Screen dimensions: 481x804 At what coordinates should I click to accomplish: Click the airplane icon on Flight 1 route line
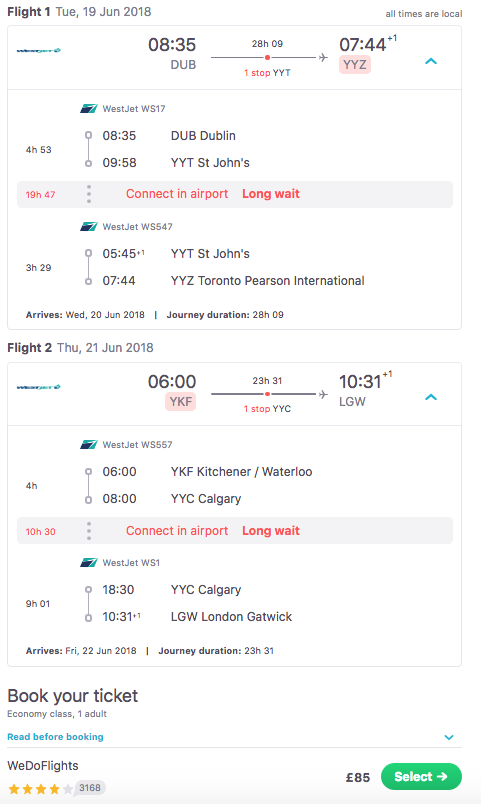pyautogui.click(x=323, y=57)
